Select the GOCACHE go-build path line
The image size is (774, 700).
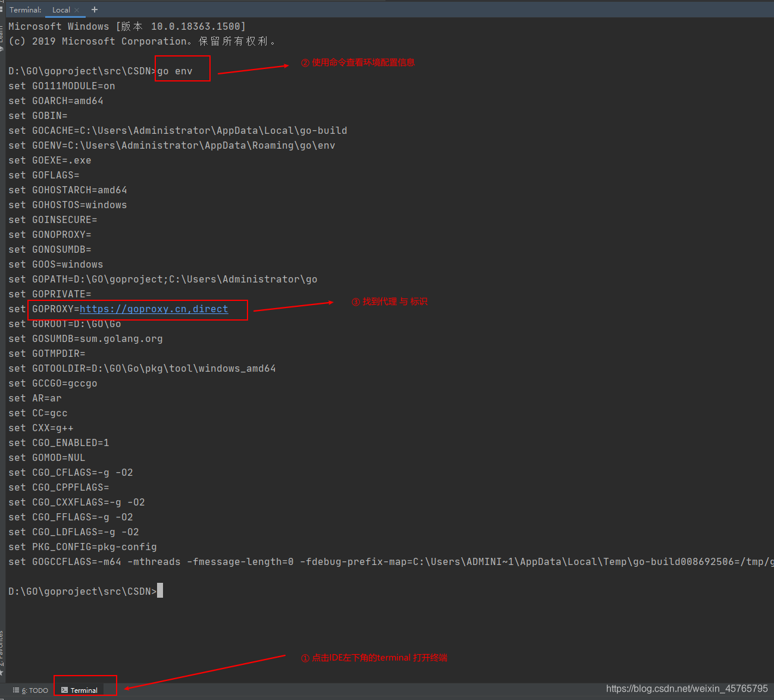(178, 130)
